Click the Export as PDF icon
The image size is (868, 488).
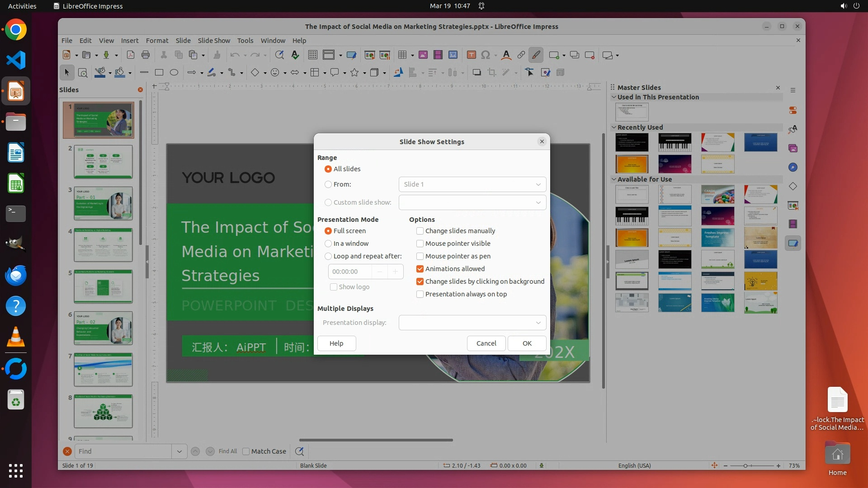coord(130,55)
